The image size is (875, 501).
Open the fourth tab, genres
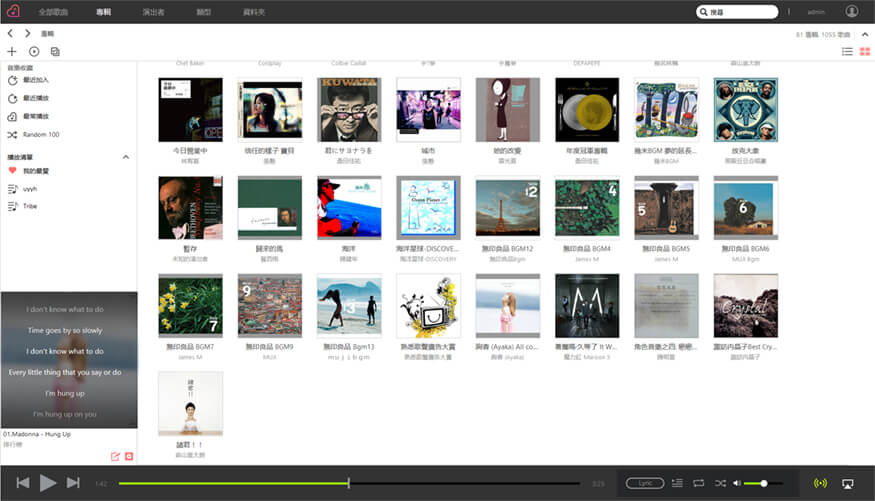click(204, 12)
